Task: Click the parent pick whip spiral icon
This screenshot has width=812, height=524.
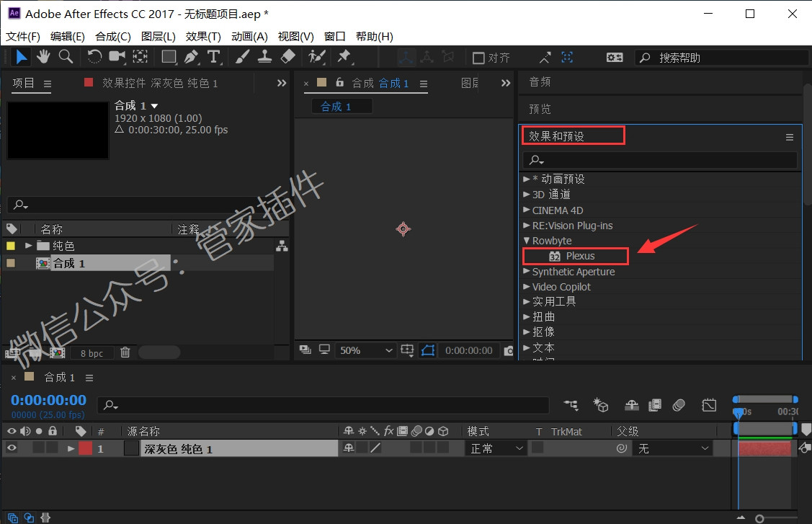Action: point(621,448)
